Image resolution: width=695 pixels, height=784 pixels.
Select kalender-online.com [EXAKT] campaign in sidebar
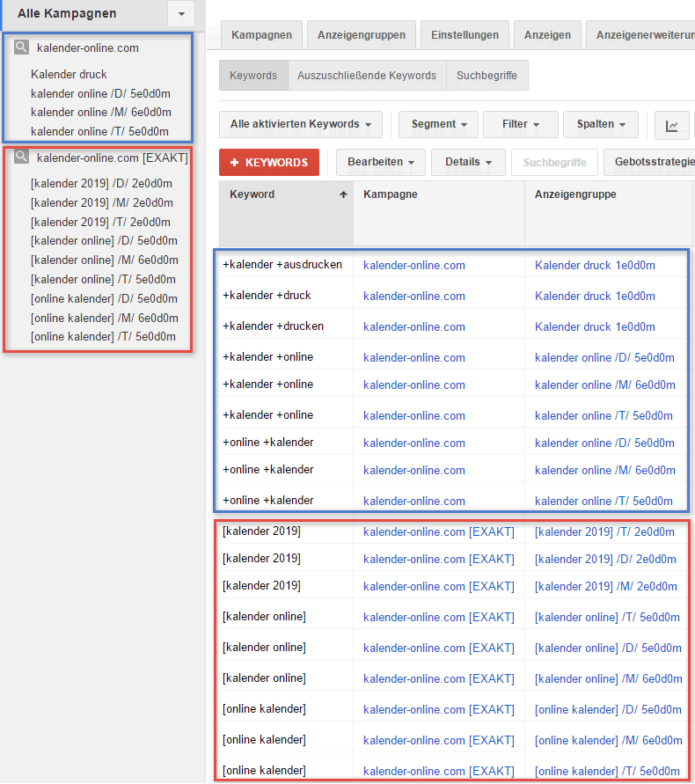point(113,158)
